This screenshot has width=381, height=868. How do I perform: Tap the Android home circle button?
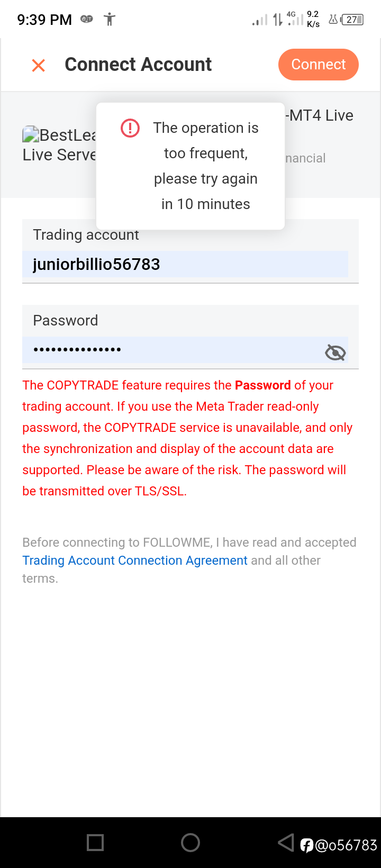point(190,842)
